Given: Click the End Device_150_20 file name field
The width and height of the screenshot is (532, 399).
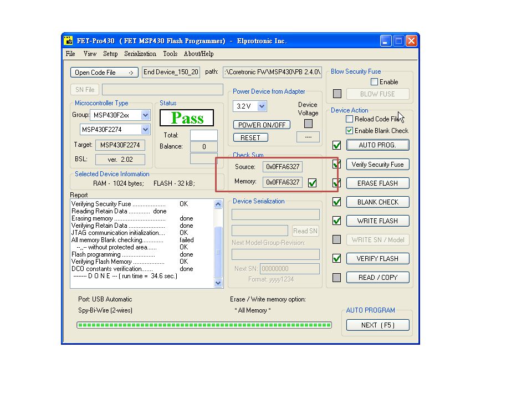Looking at the screenshot, I should click(x=171, y=72).
